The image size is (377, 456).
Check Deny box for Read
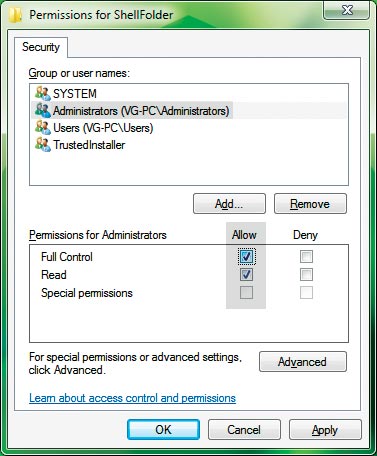coord(306,275)
